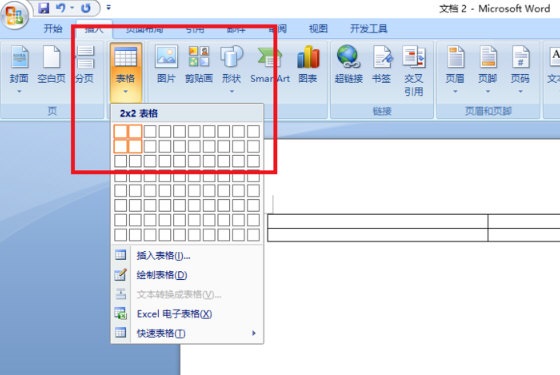Click the top-left cell of the inserted table
The height and width of the screenshot is (375, 560).
coord(378,221)
